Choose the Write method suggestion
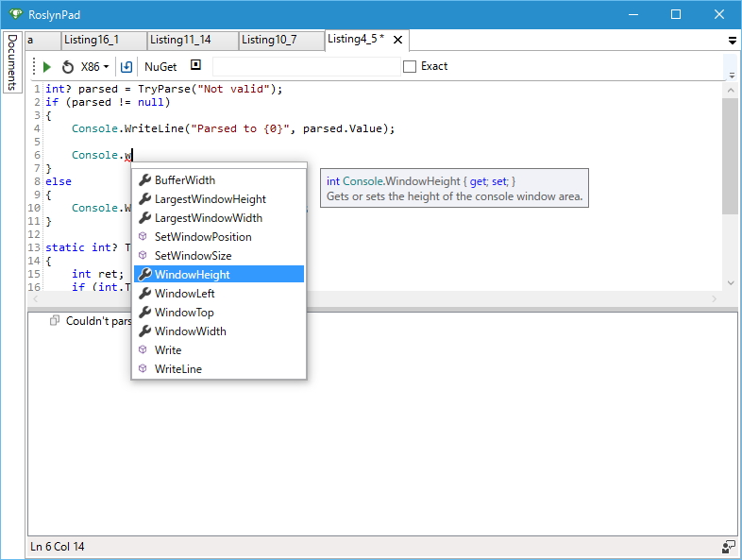 pyautogui.click(x=219, y=349)
